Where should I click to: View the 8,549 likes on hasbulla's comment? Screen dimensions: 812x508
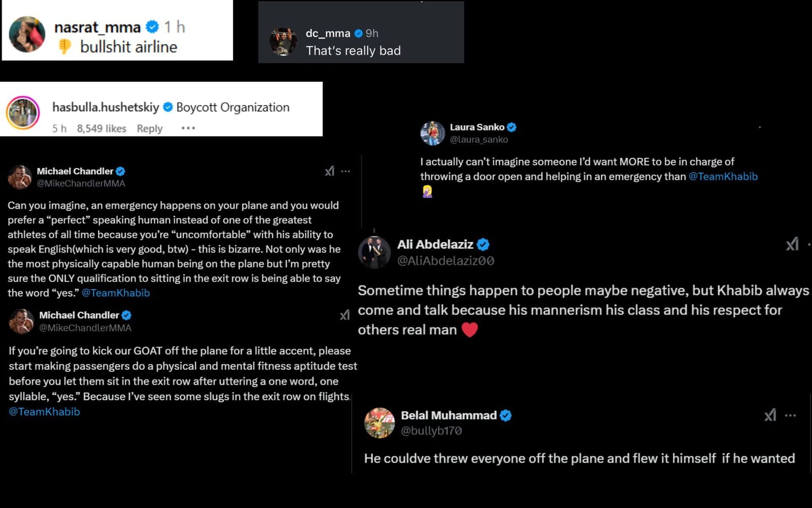101,129
